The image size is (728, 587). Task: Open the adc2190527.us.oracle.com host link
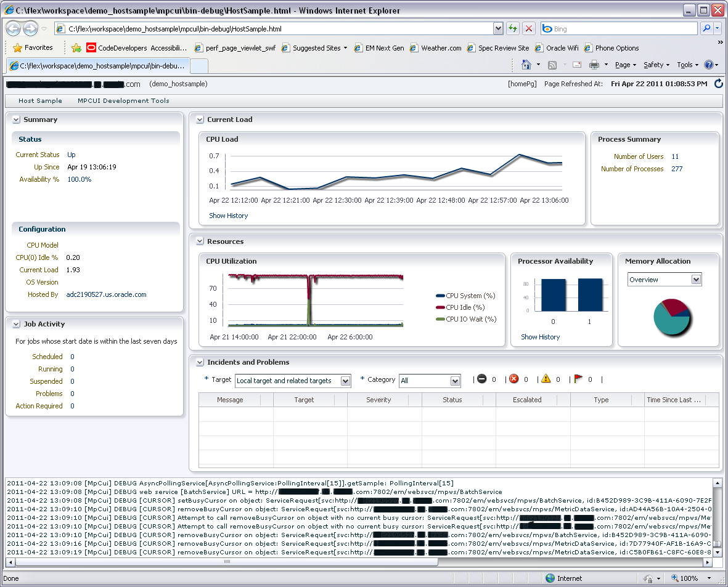point(106,294)
